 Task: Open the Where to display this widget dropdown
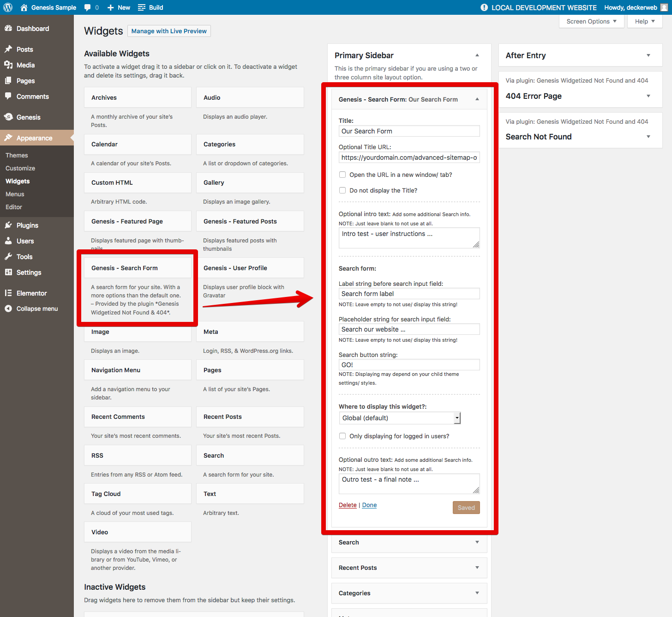tap(400, 418)
